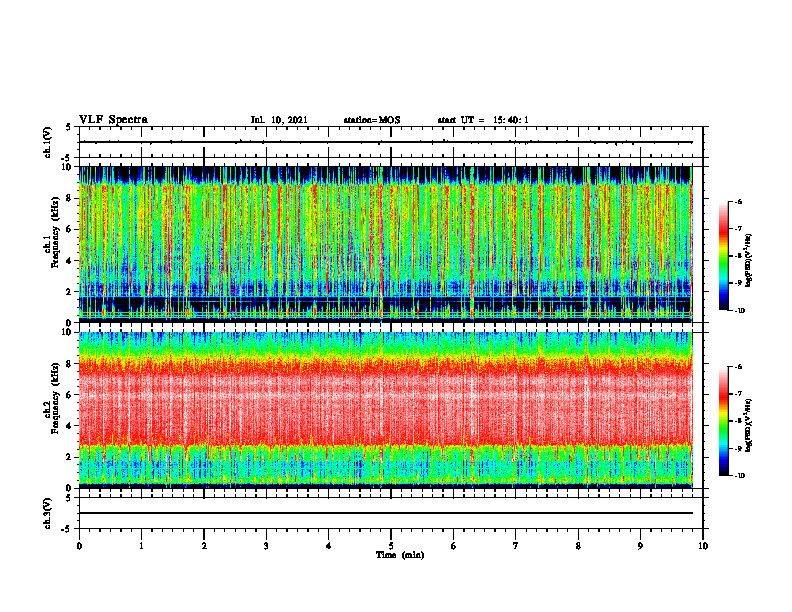Click the '-5' tick on ch.3(V) axis
The height and width of the screenshot is (612, 792).
(x=68, y=529)
